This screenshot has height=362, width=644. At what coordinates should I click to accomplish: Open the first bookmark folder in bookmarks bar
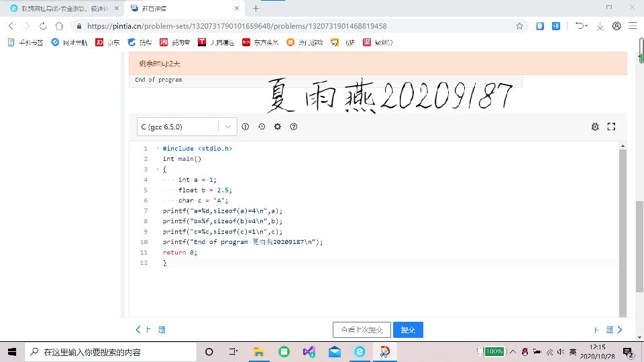[25, 42]
